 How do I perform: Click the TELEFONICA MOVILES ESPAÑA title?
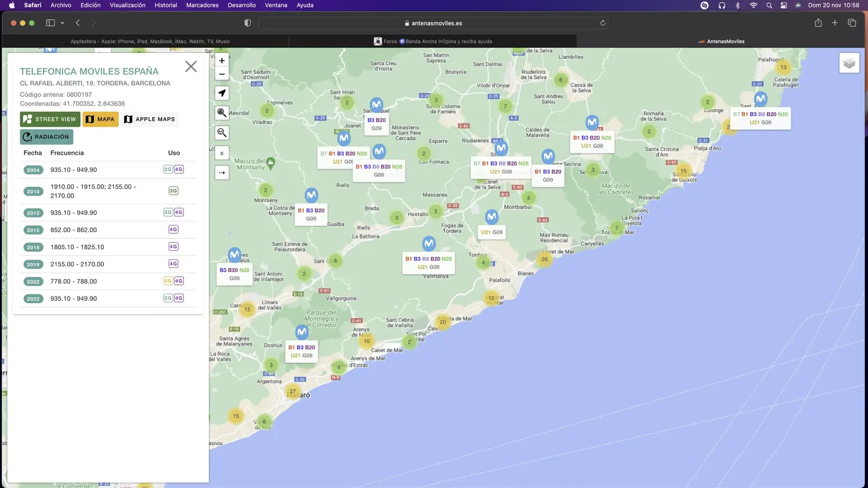click(89, 71)
